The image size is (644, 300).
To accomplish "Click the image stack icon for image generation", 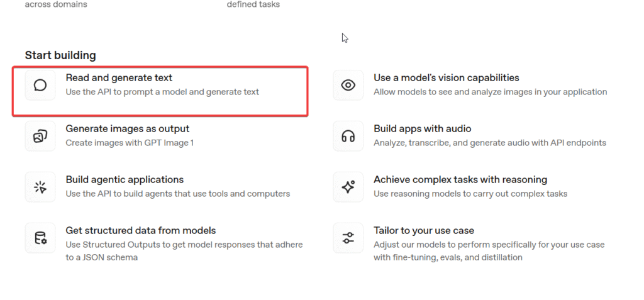I will pos(40,136).
